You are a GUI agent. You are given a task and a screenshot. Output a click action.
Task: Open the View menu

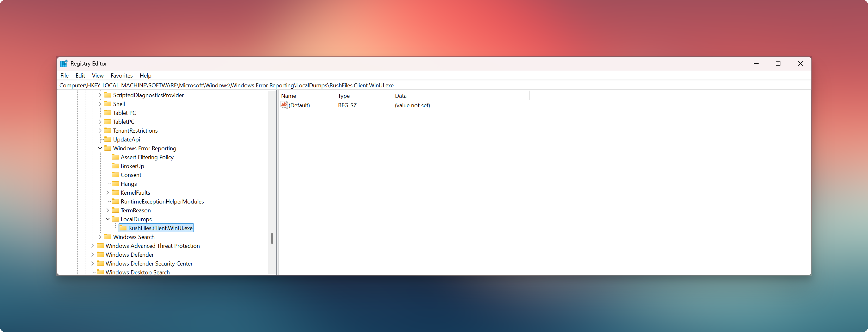98,76
